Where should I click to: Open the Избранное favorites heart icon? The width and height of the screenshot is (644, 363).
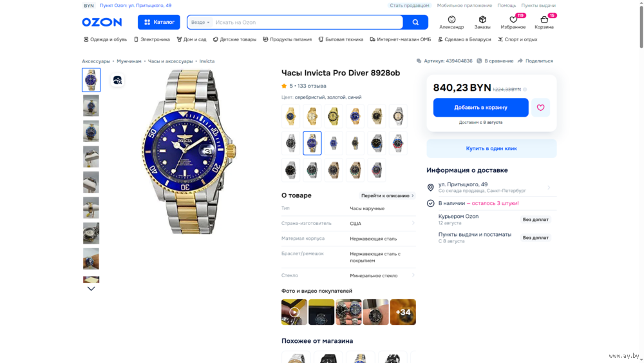(513, 20)
